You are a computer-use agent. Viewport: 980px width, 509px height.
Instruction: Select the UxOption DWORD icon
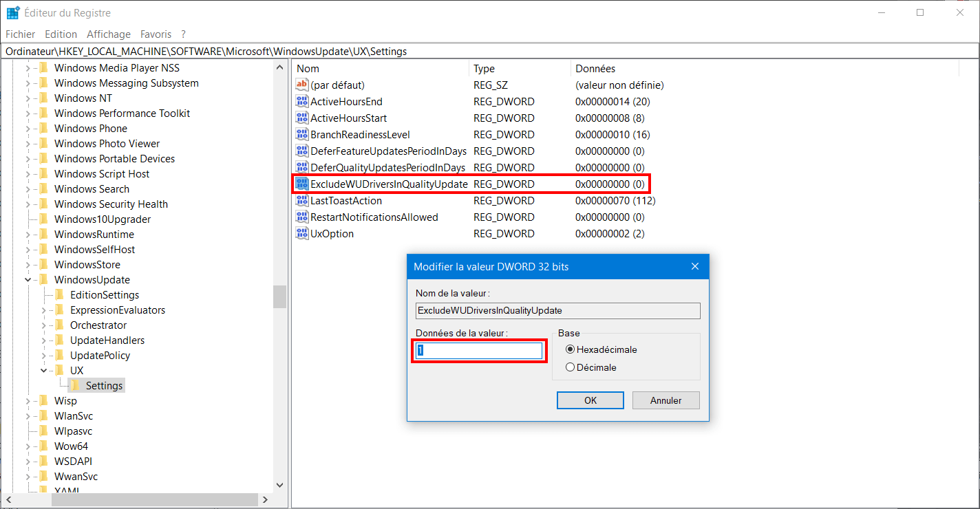click(x=302, y=233)
